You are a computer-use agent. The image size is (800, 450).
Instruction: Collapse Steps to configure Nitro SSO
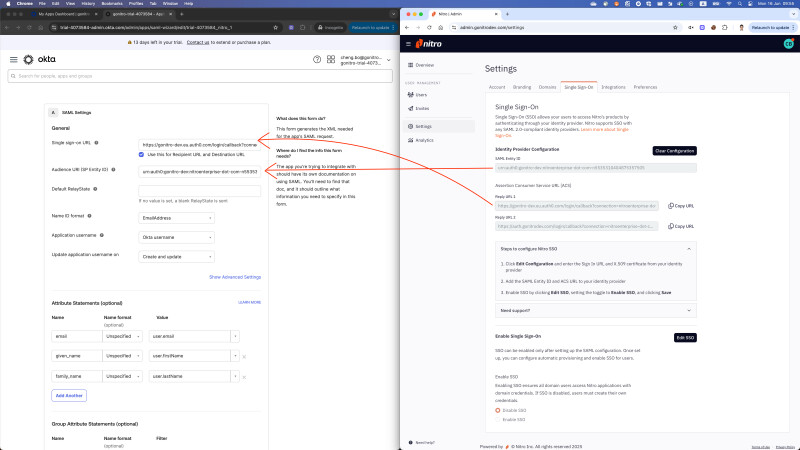[689, 249]
